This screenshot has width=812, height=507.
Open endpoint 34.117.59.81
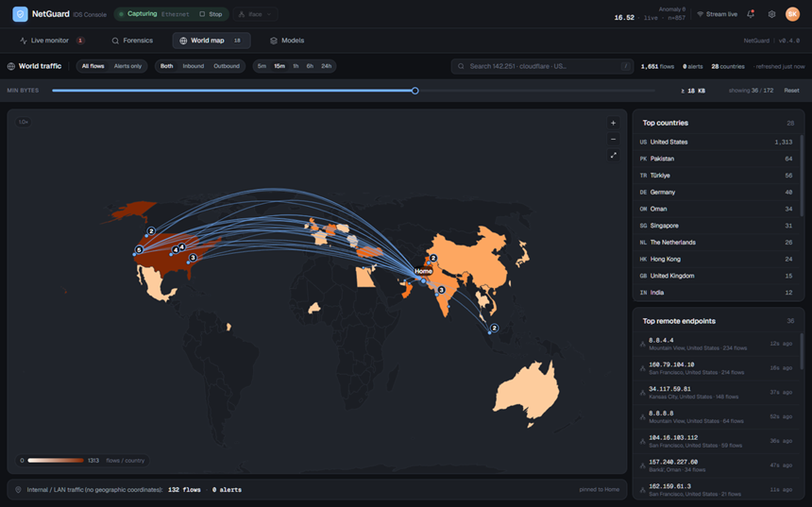click(x=717, y=393)
